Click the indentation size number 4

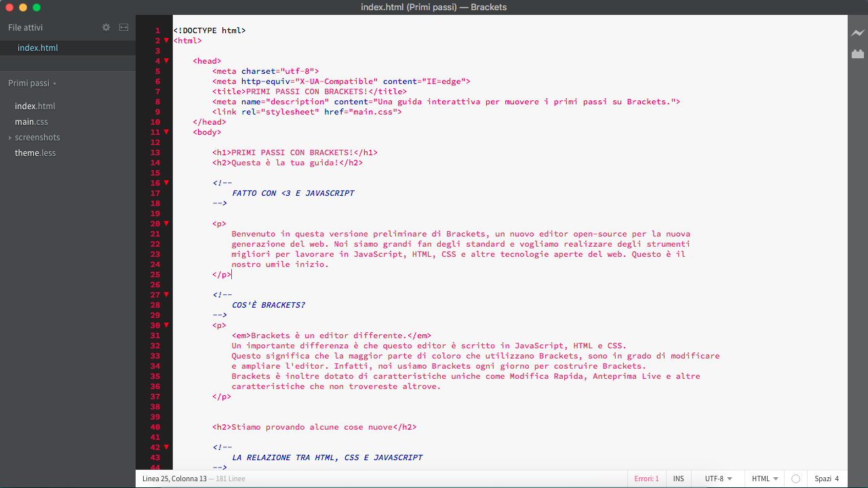[x=837, y=479]
